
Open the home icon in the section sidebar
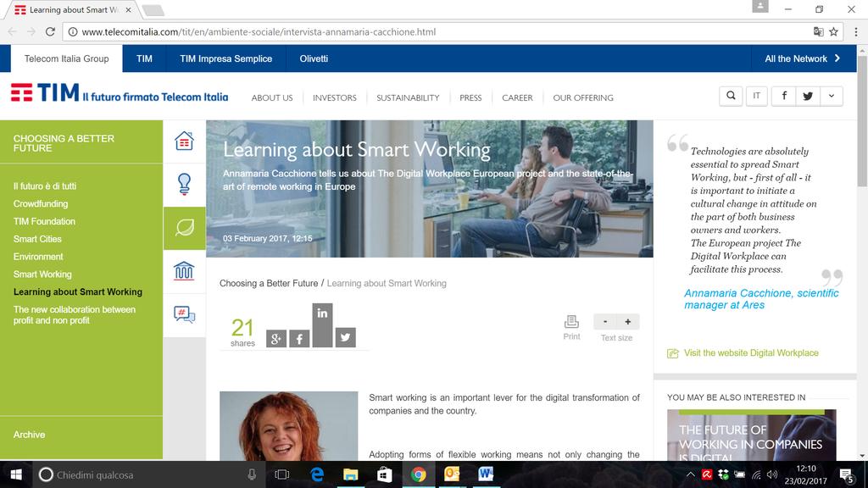[184, 141]
